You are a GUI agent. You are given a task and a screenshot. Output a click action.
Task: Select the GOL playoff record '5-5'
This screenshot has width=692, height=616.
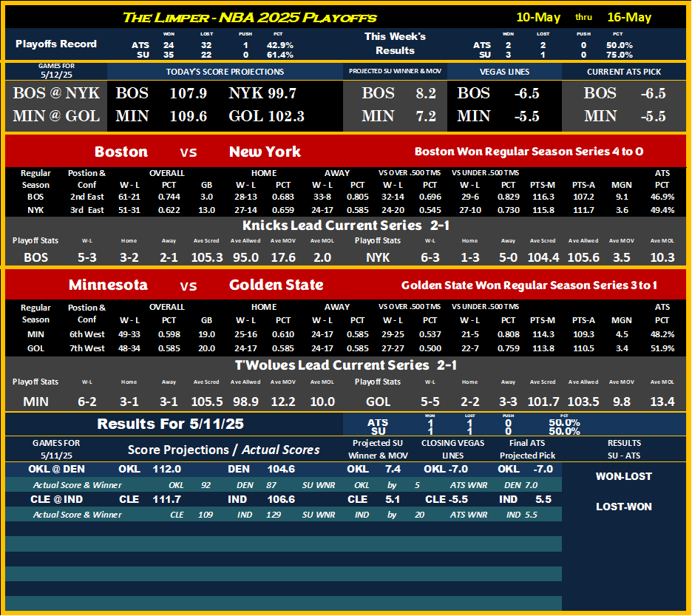coord(430,402)
